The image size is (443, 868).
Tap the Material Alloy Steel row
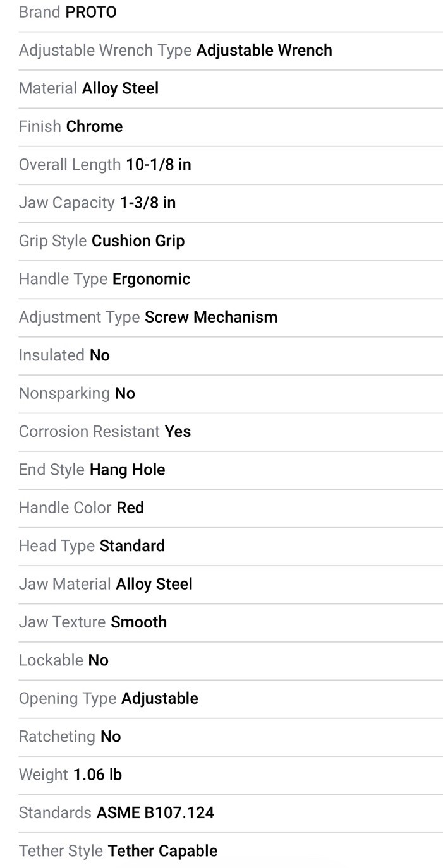88,88
